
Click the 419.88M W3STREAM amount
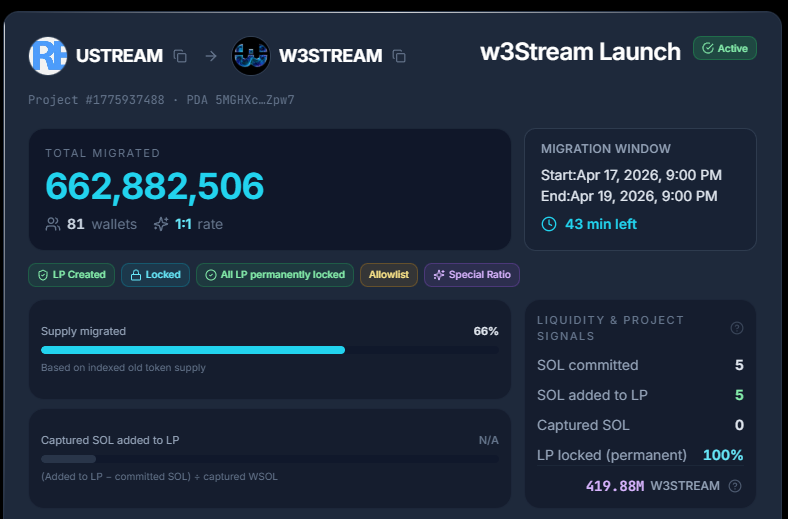pyautogui.click(x=652, y=486)
